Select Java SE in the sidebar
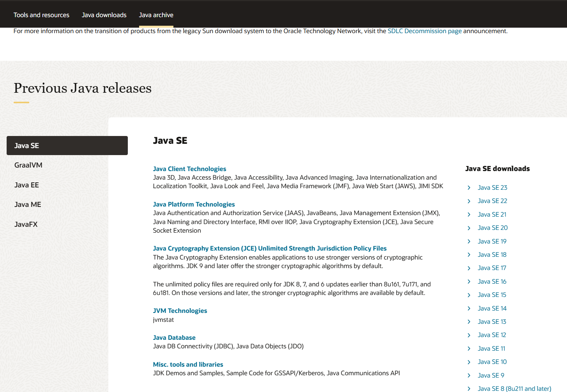 tap(26, 145)
